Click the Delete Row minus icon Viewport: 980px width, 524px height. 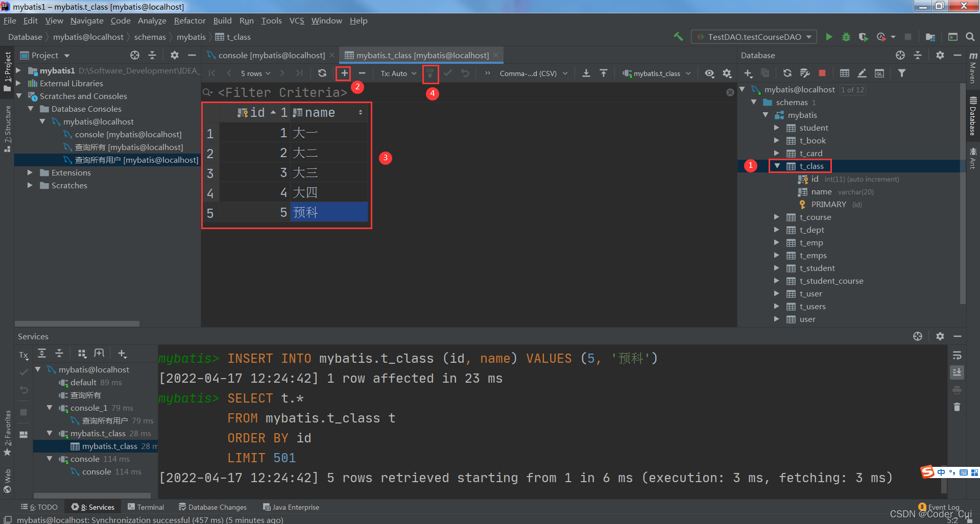(x=362, y=73)
